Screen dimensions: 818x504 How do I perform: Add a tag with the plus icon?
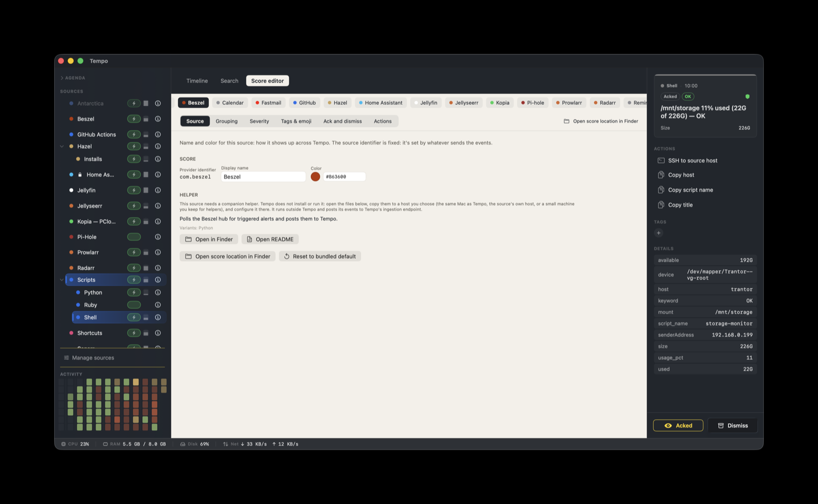(x=658, y=233)
